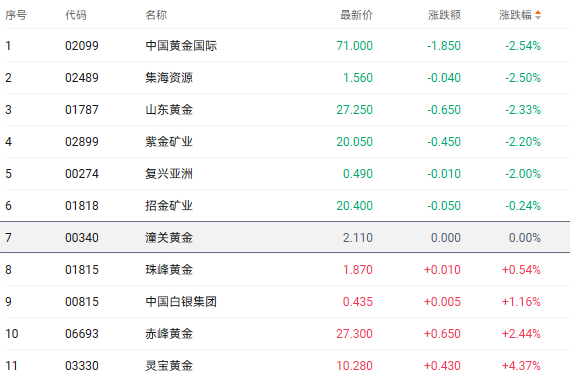Click the 最新价 column header
Image resolution: width=570 pixels, height=373 pixels.
pos(356,15)
